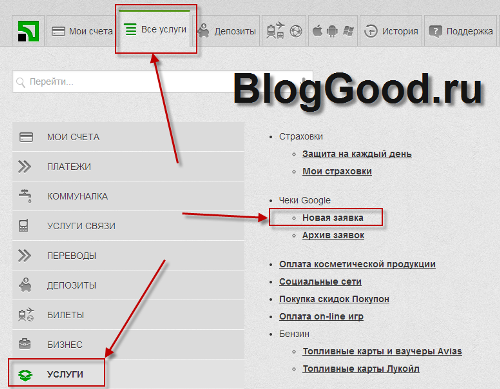Image resolution: width=500 pixels, height=389 pixels.
Task: Open Оплата косметической продукции link
Action: click(x=357, y=264)
